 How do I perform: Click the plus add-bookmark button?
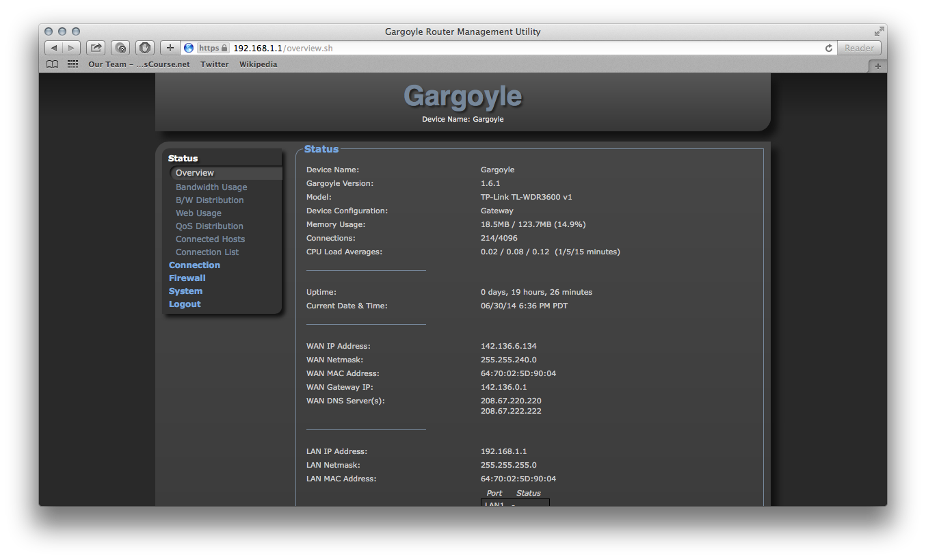170,48
